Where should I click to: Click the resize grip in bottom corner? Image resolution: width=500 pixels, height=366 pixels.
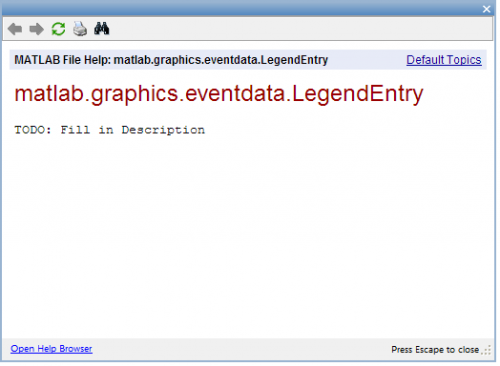point(487,350)
